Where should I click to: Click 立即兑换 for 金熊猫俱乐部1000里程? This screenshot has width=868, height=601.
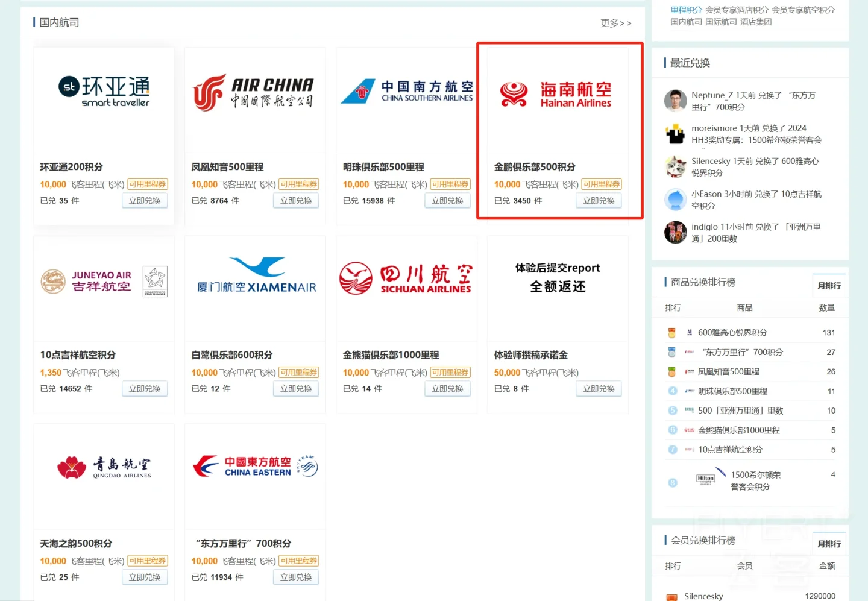(x=447, y=389)
